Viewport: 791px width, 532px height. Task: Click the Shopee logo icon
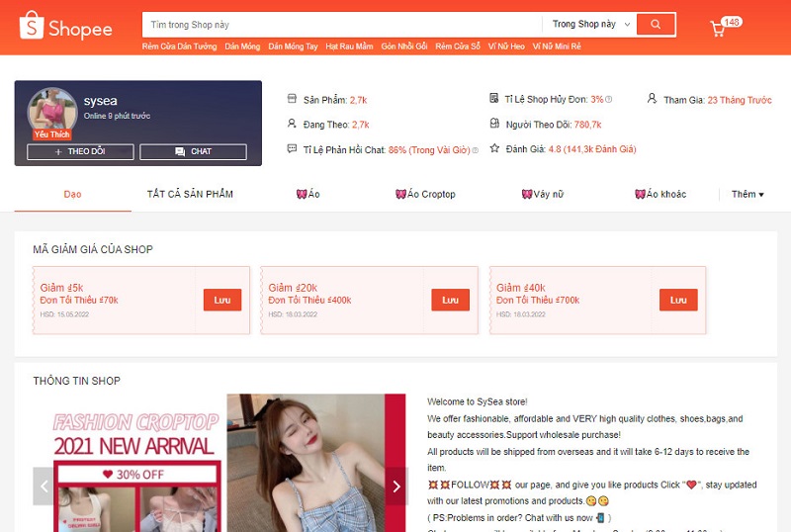33,26
